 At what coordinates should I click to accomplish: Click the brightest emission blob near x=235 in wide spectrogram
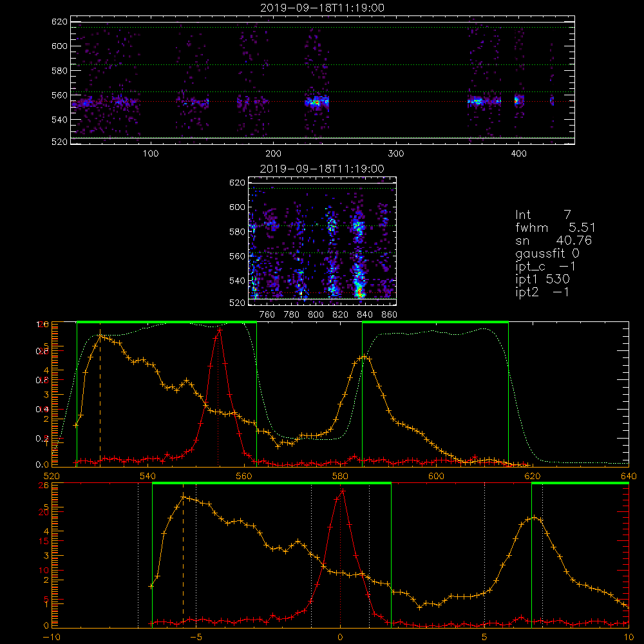(316, 102)
